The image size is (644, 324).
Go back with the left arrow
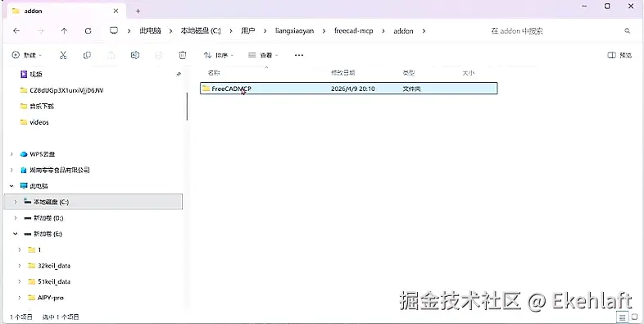tap(16, 31)
